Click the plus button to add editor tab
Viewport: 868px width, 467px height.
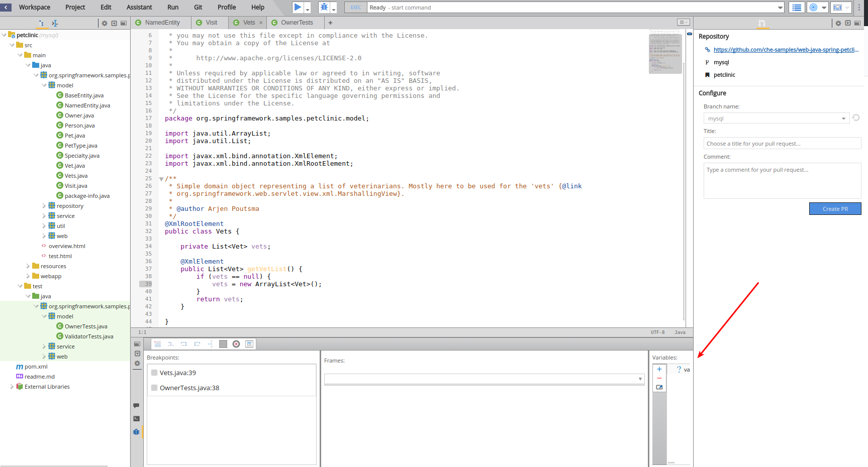330,23
